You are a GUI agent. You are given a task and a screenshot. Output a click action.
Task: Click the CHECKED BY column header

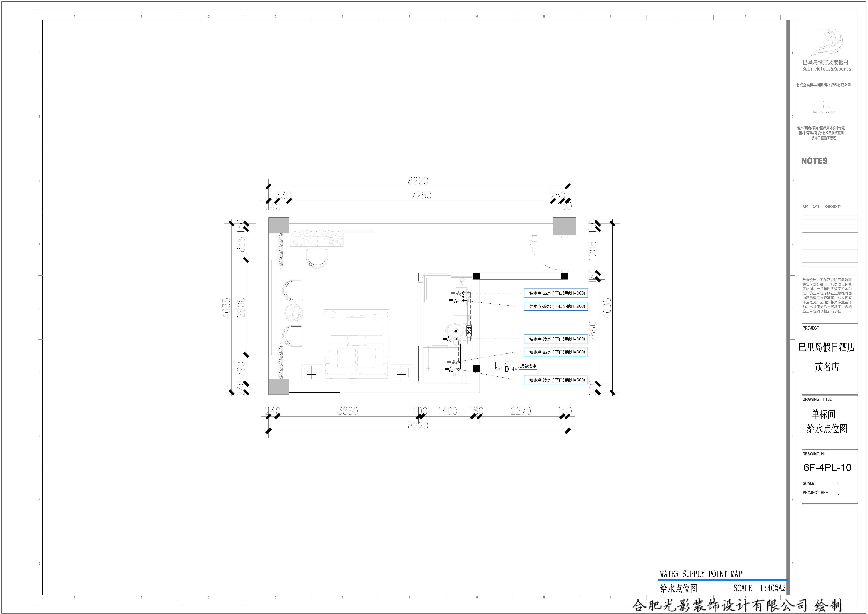[833, 207]
